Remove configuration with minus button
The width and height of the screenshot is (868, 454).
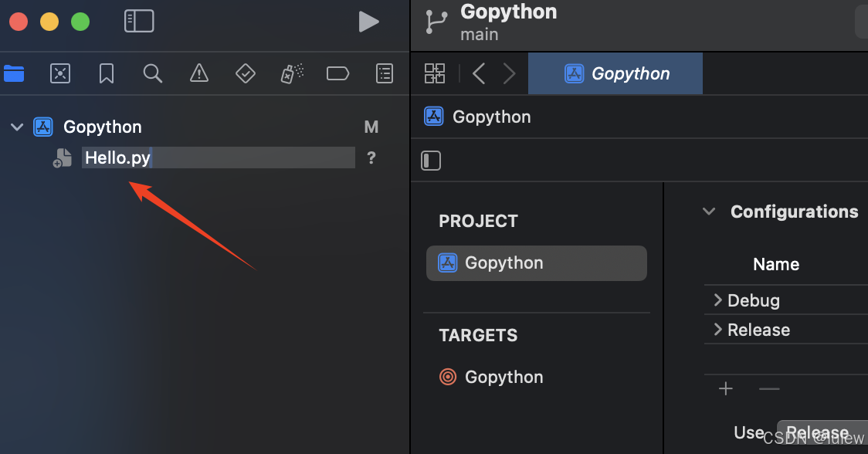[x=769, y=388]
